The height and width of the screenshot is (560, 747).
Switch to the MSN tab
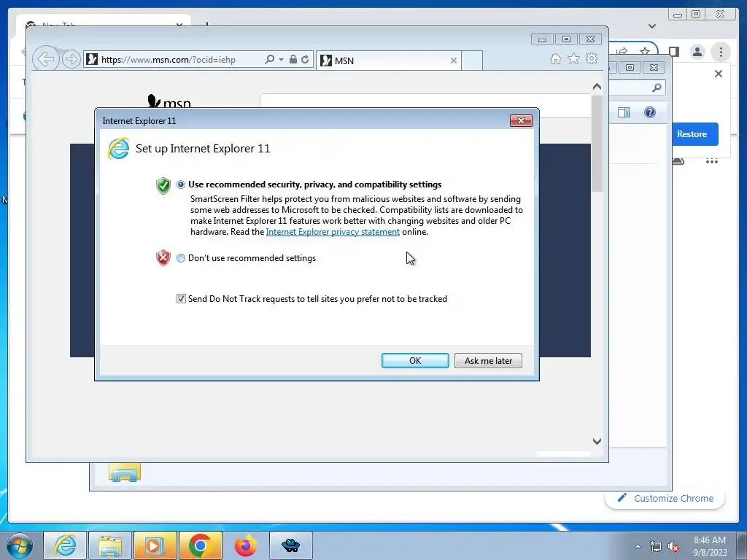[x=388, y=61]
